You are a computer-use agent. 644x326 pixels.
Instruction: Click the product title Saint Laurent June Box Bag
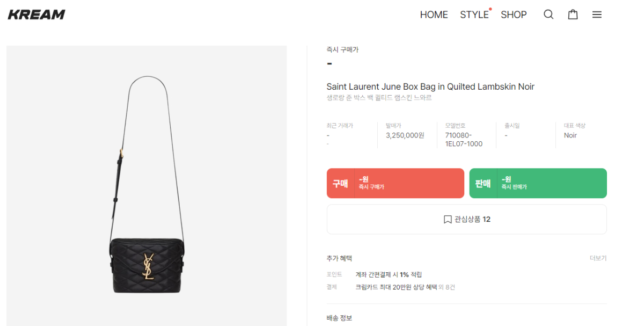pos(430,86)
